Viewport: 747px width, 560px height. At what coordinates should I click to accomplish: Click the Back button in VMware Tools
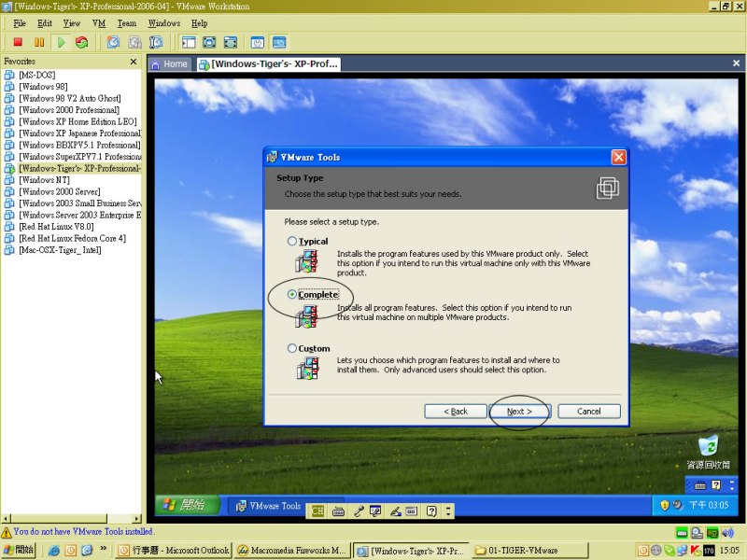456,412
